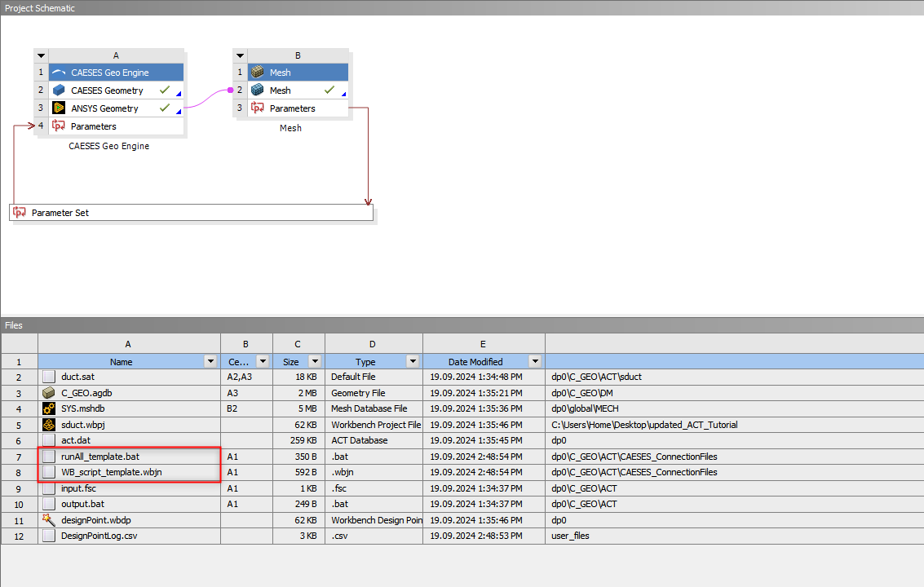
Task: Click the Parameter Set bar icon
Action: click(x=20, y=212)
